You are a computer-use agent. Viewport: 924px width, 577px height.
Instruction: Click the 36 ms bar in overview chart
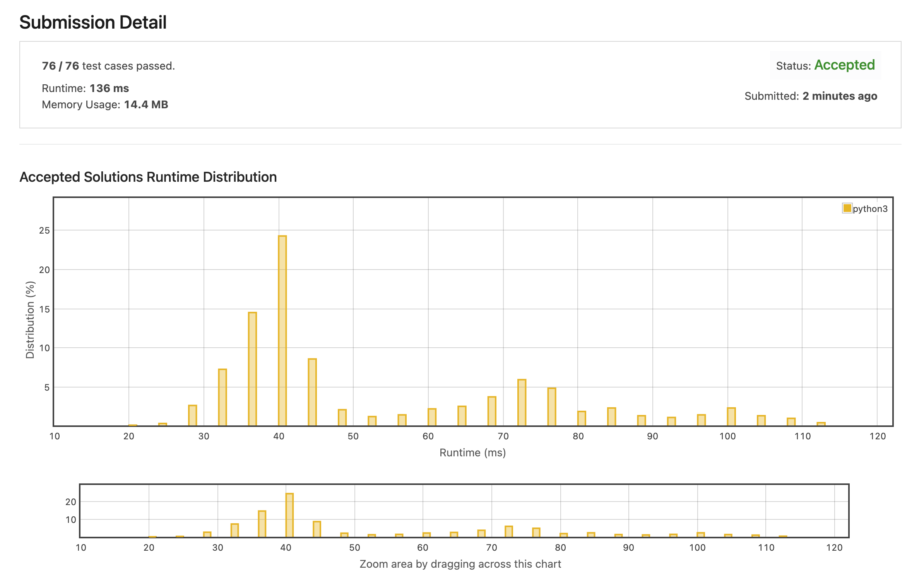coord(262,524)
